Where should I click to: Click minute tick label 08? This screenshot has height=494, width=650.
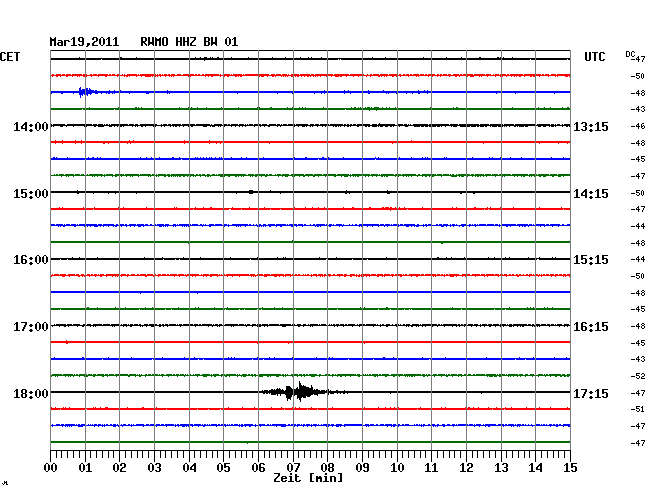click(x=327, y=468)
